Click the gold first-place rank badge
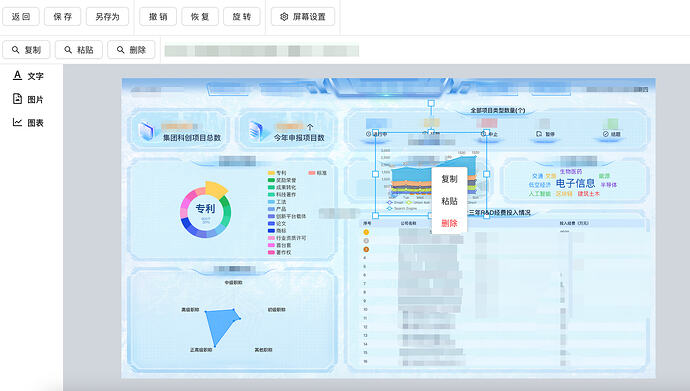 point(366,232)
